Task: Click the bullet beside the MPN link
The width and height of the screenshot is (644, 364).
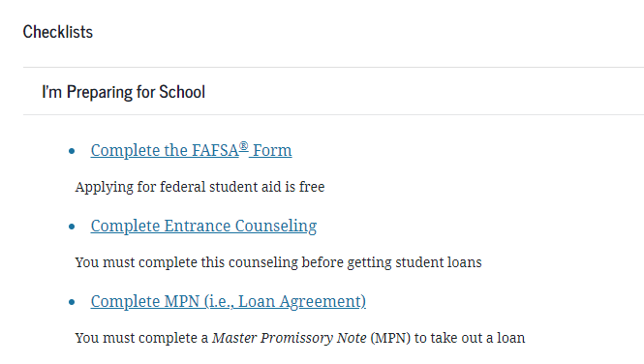Action: pyautogui.click(x=72, y=302)
